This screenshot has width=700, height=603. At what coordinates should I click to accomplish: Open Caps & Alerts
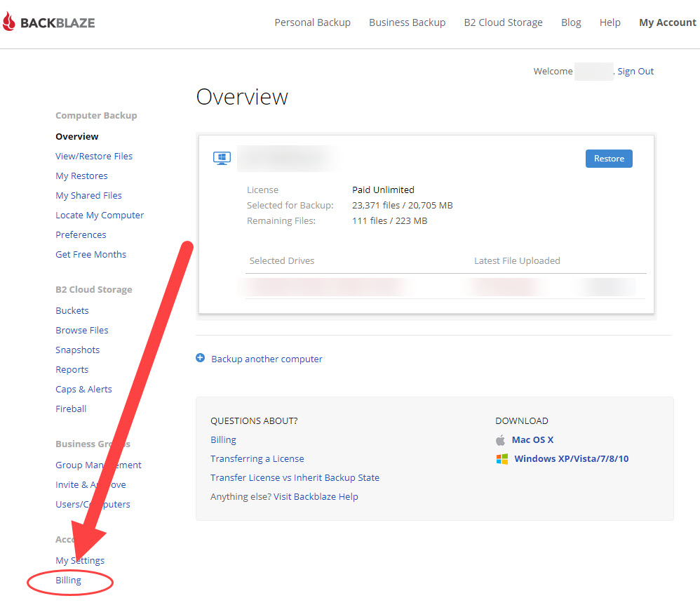[83, 390]
